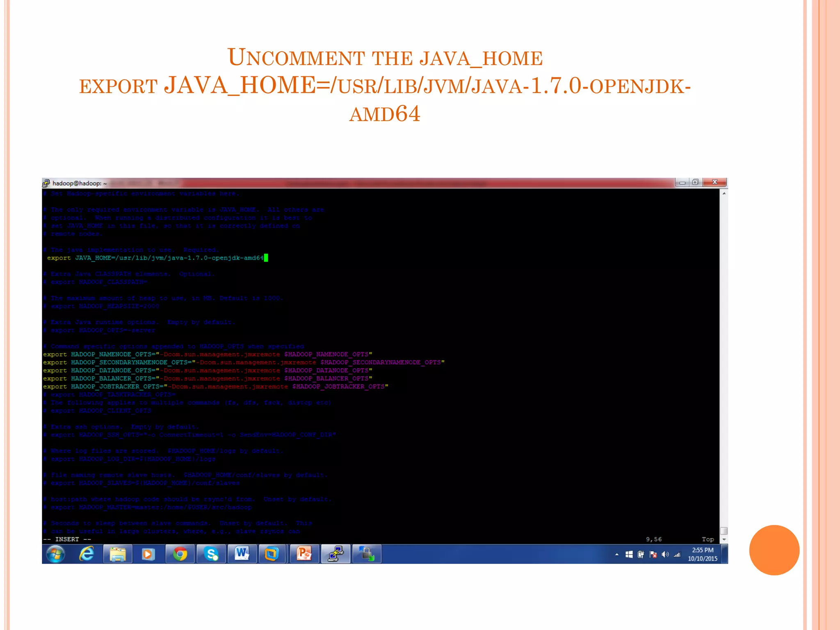
Task: Click the HADOOP_DATANODE_OPTS export line
Action: click(x=208, y=370)
